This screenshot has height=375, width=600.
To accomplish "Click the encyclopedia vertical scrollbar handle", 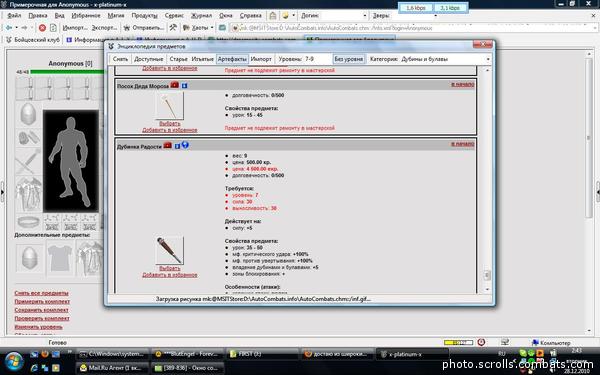I will click(x=487, y=275).
